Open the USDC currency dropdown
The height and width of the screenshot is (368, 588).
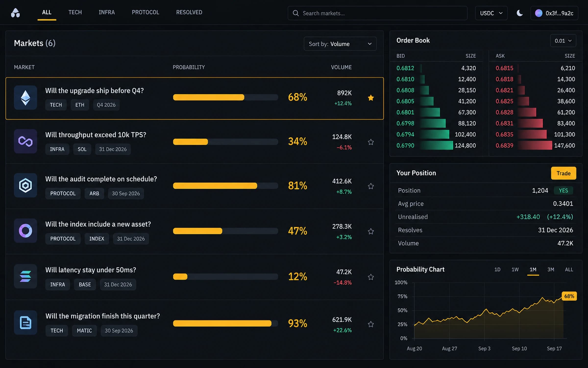(491, 13)
